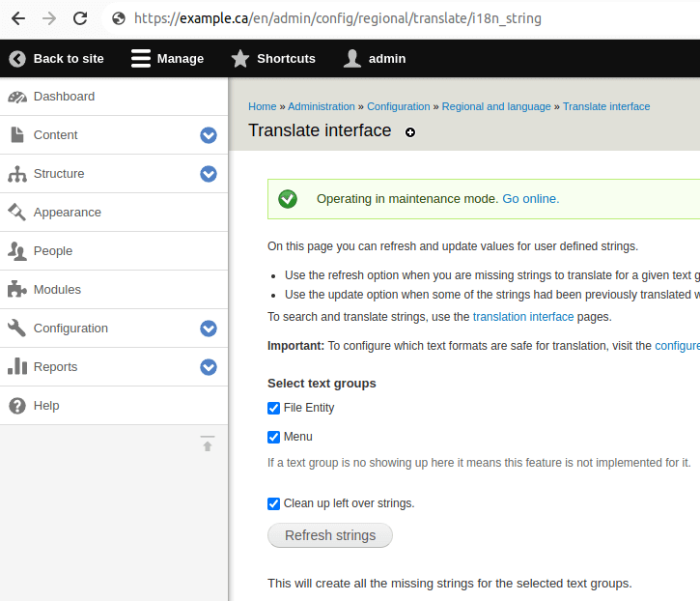Screen dimensions: 700x601
Task: Add page to shortcuts plus icon
Action: click(x=410, y=132)
